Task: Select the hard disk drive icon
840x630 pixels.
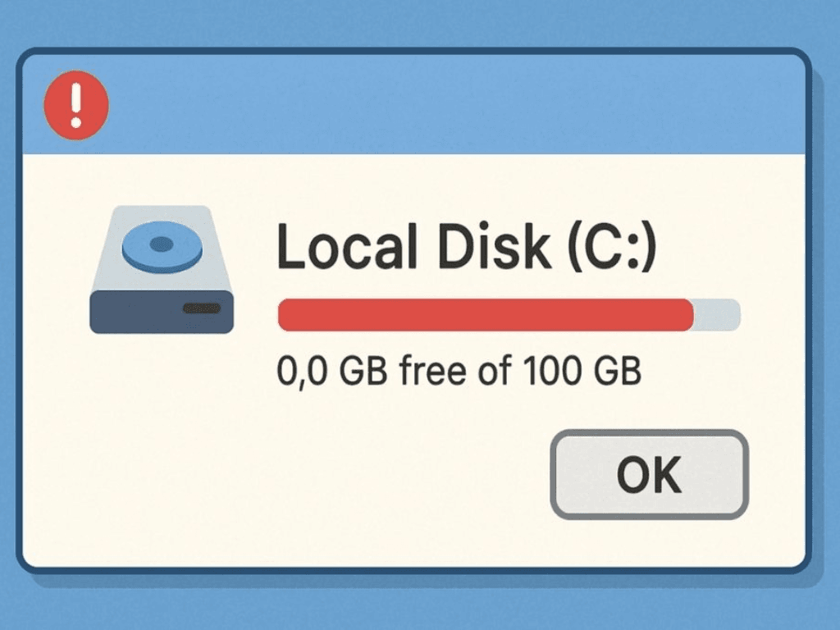Action: 162,271
